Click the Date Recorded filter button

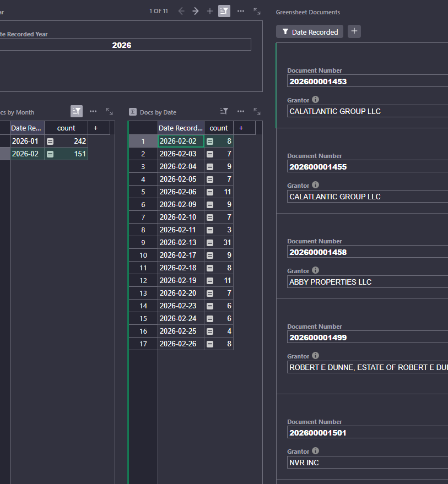click(x=310, y=32)
